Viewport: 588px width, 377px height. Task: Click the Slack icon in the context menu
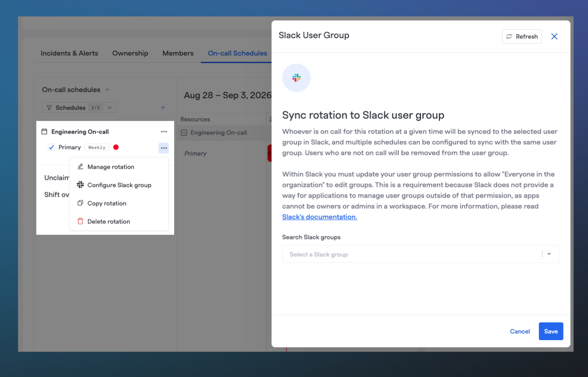tap(80, 185)
